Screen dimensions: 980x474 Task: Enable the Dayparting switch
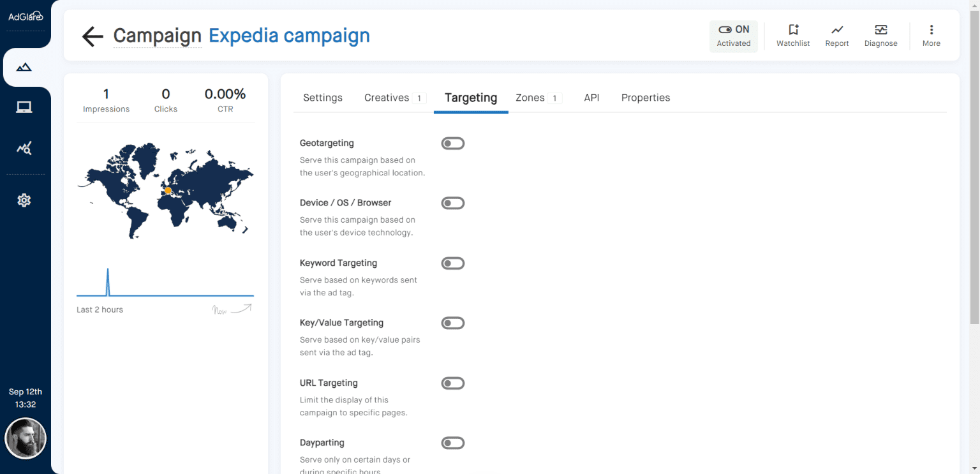pyautogui.click(x=453, y=443)
